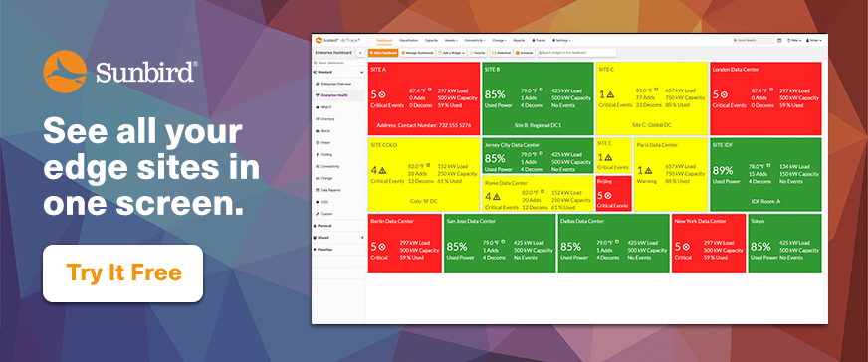Expand the Personal section
This screenshot has height=362, width=868.
pyautogui.click(x=338, y=226)
